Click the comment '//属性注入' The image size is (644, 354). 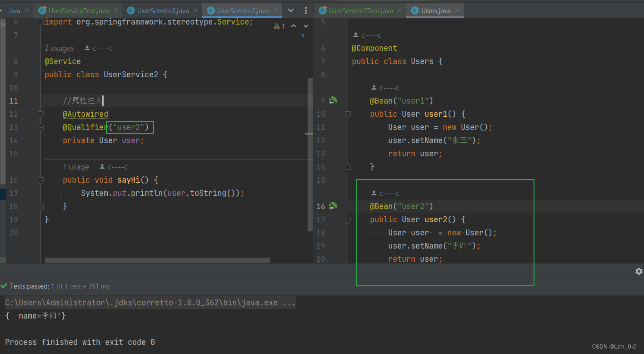(83, 101)
